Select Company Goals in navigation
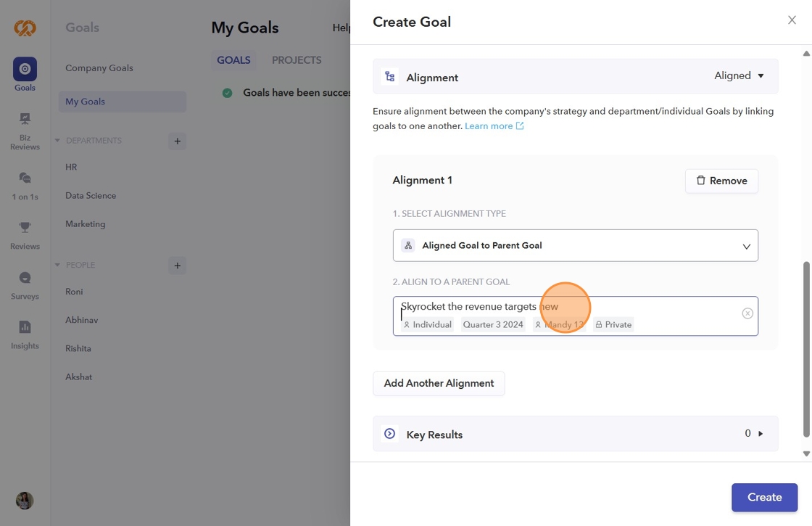This screenshot has width=812, height=526. [x=99, y=68]
